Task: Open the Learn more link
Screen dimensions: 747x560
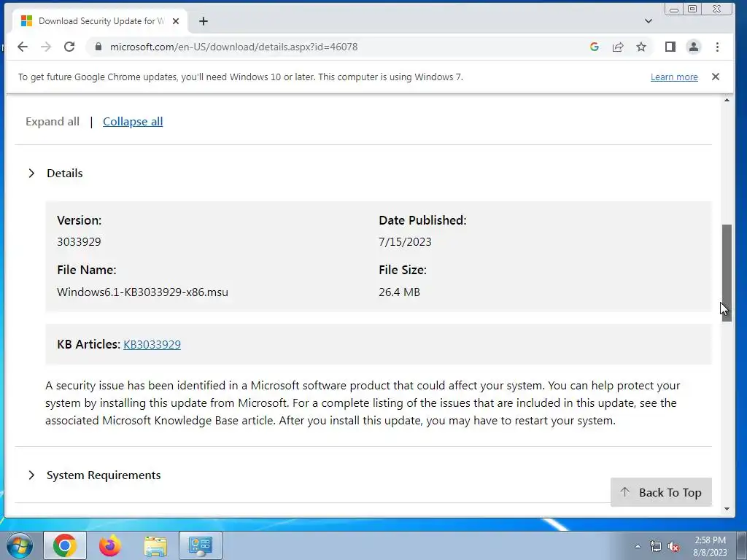Action: pos(674,77)
